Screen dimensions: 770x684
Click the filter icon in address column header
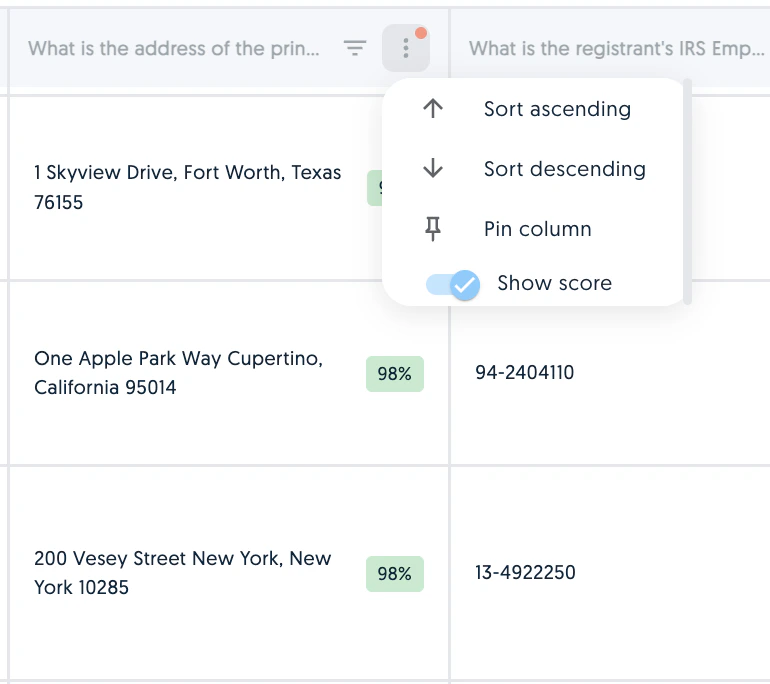click(355, 48)
